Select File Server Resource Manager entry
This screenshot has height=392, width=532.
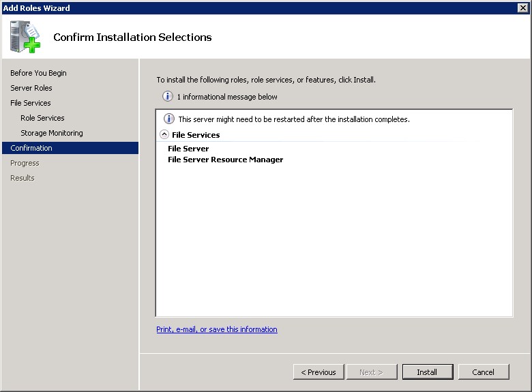pos(225,160)
